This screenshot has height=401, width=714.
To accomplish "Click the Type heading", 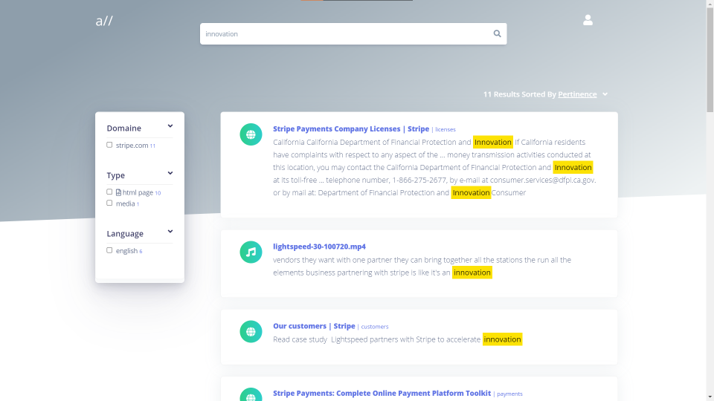I will pyautogui.click(x=116, y=176).
